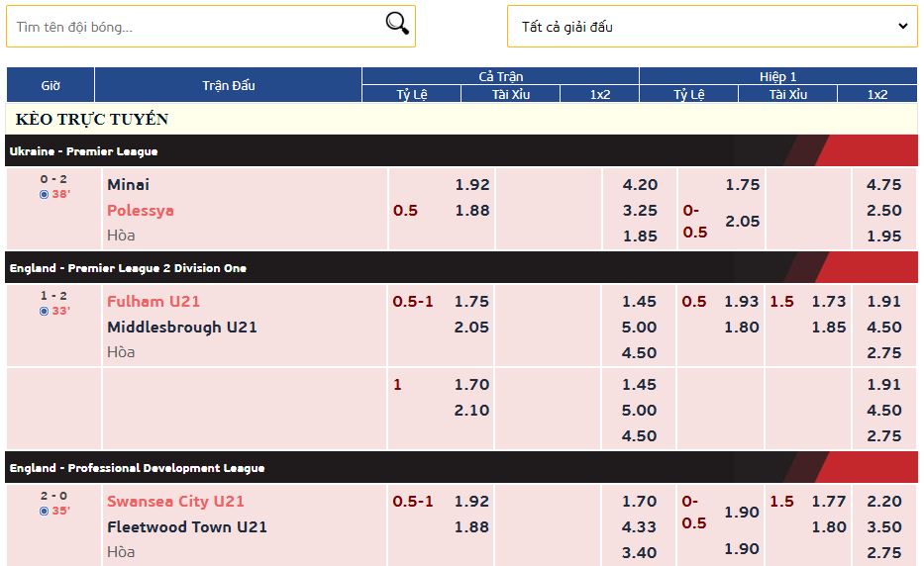Viewport: 924px width, 566px height.
Task: Choose Swansea City U21 first-half 1x2 odds 2.20
Action: [884, 502]
